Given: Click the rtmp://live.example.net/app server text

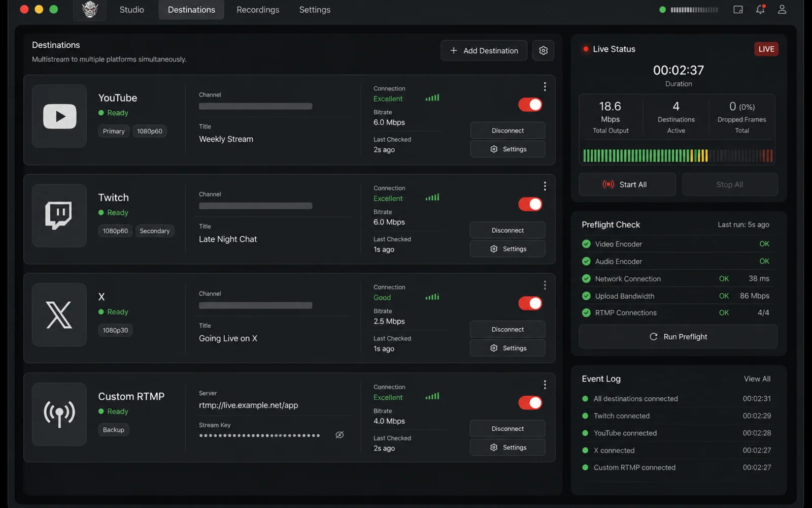Looking at the screenshot, I should [248, 405].
